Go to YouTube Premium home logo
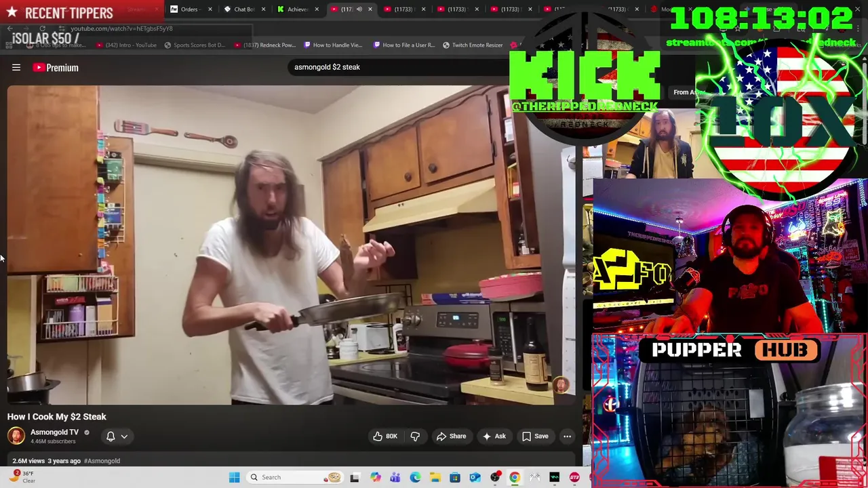This screenshot has width=868, height=488. (x=56, y=68)
